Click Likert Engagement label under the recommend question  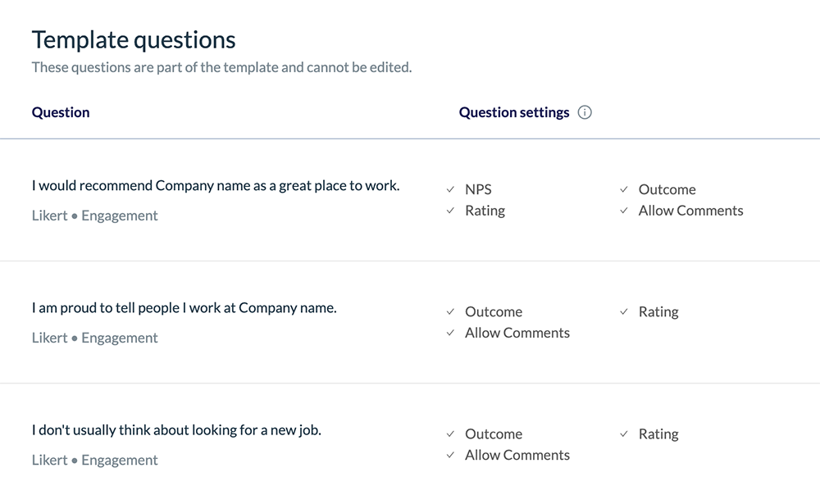coord(95,216)
